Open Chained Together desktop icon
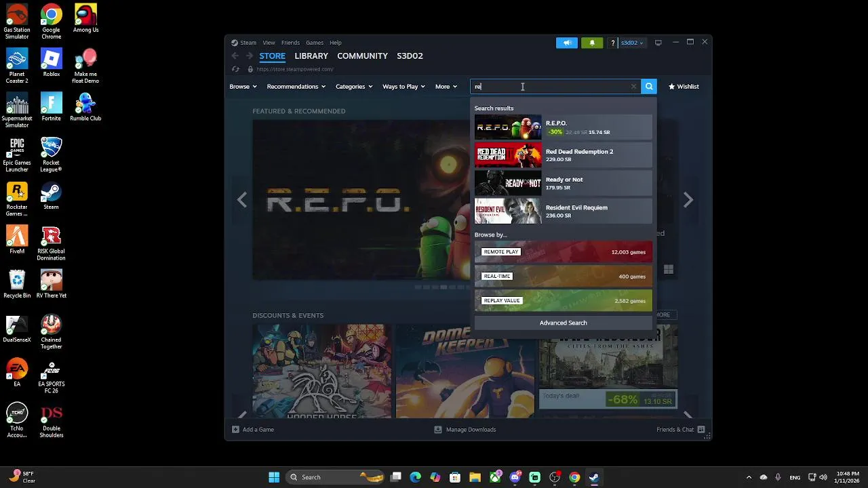Viewport: 868px width, 488px height. 51,331
